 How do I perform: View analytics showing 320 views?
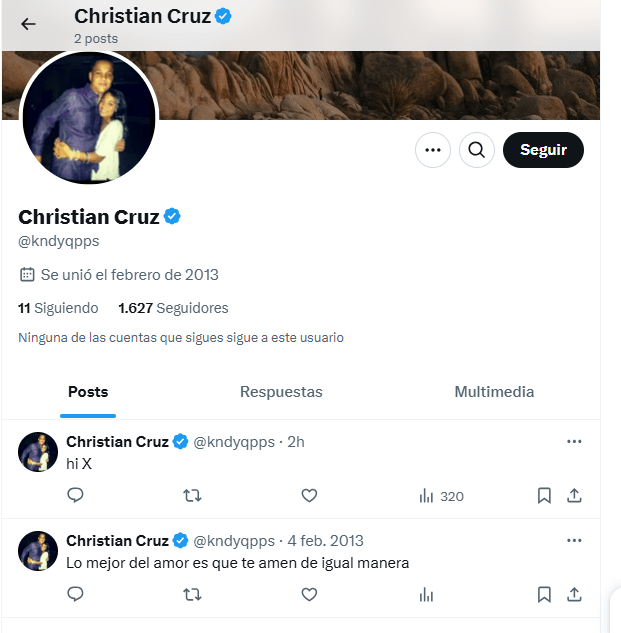click(440, 495)
